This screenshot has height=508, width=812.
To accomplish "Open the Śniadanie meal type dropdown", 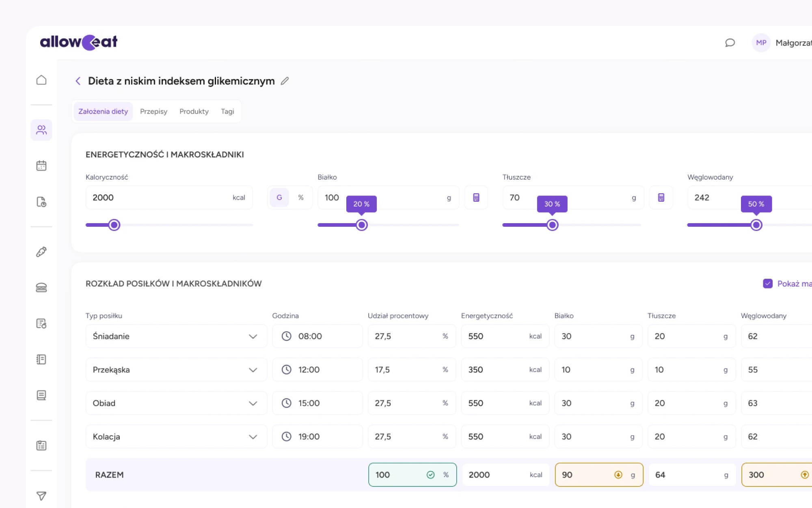I will [253, 336].
